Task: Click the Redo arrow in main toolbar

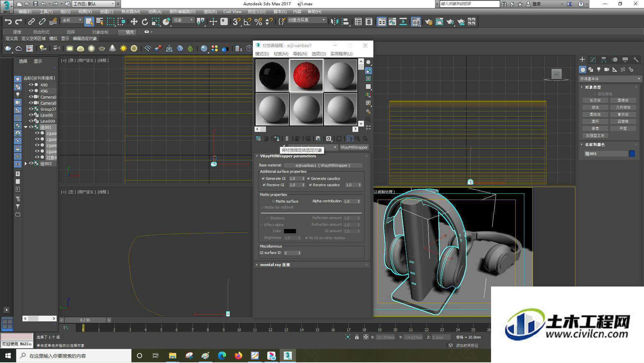Action: click(19, 22)
